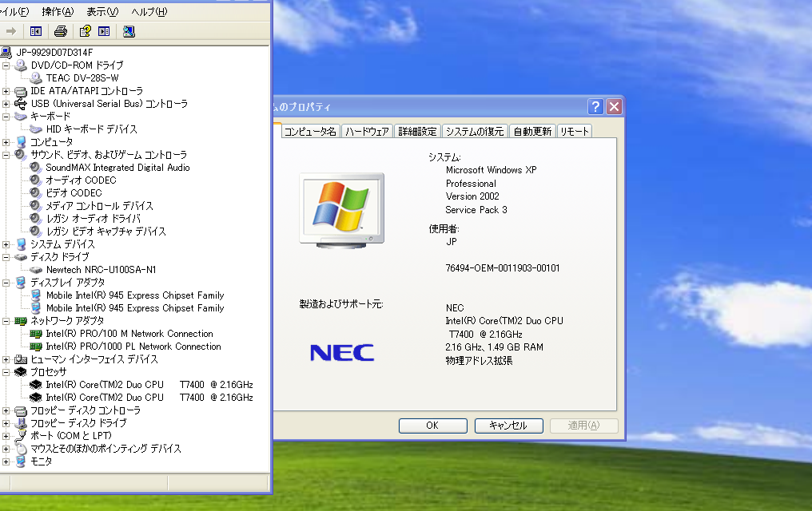Collapse the サウンド、ビデオ、およびゲーム node
Screen dimensions: 812x511
click(x=6, y=155)
